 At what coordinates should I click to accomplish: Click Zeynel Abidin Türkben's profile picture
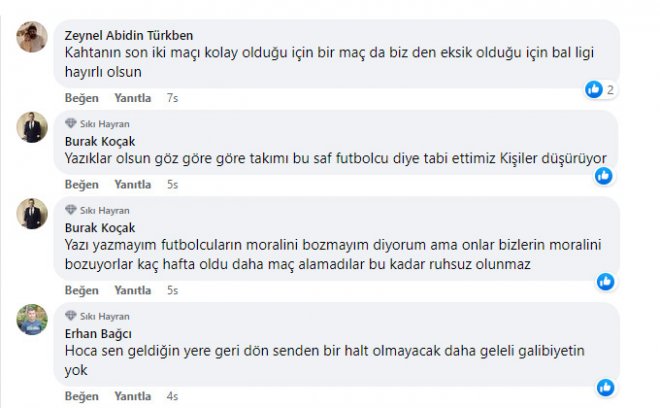[33, 39]
